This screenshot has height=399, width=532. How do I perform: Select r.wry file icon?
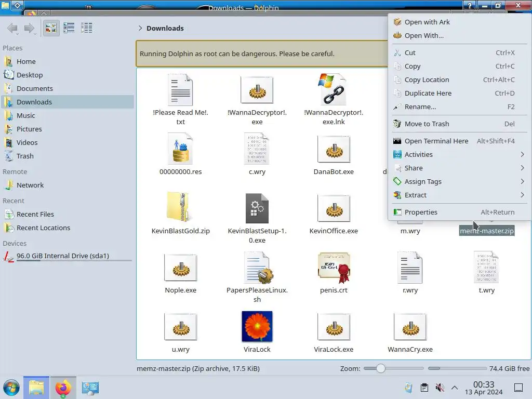point(410,268)
